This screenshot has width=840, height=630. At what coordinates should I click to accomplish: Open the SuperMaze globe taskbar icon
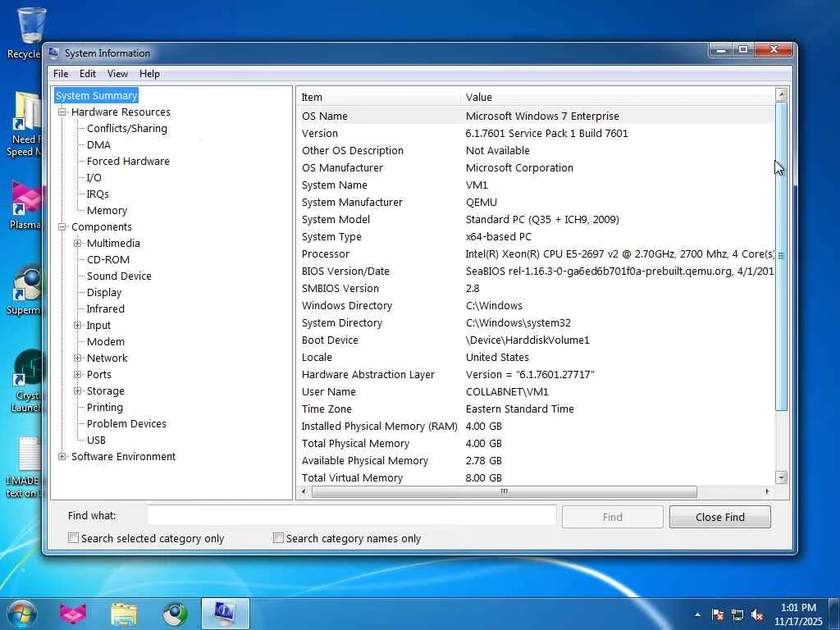click(175, 614)
